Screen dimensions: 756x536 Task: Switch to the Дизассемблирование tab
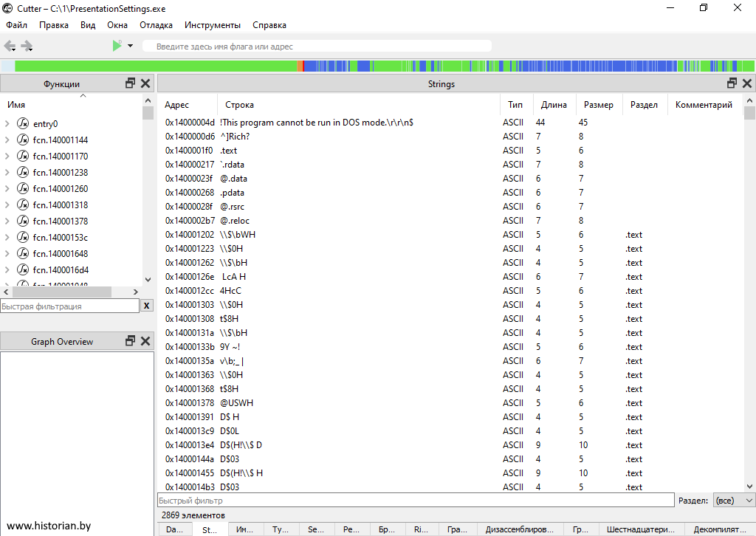coord(520,529)
